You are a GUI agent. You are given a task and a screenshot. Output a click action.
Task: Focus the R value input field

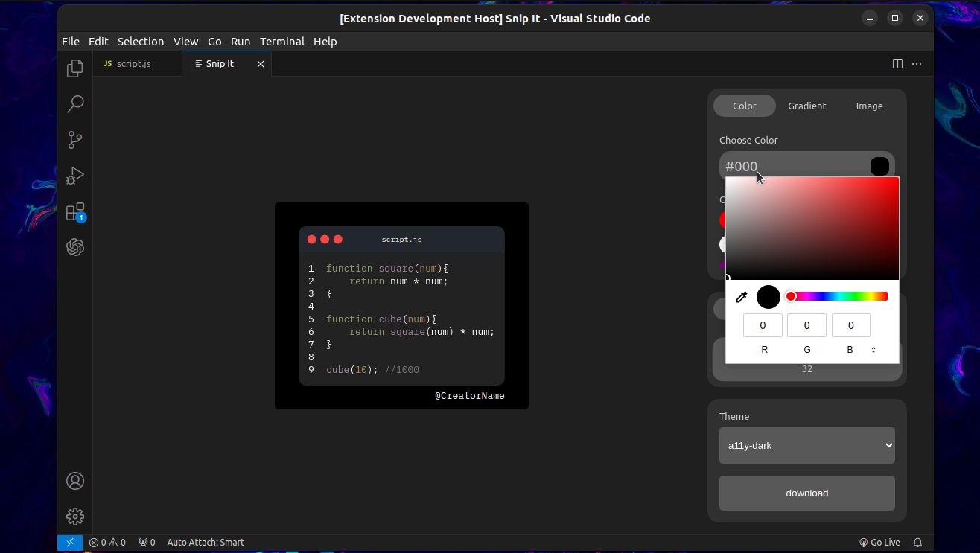[x=763, y=325]
